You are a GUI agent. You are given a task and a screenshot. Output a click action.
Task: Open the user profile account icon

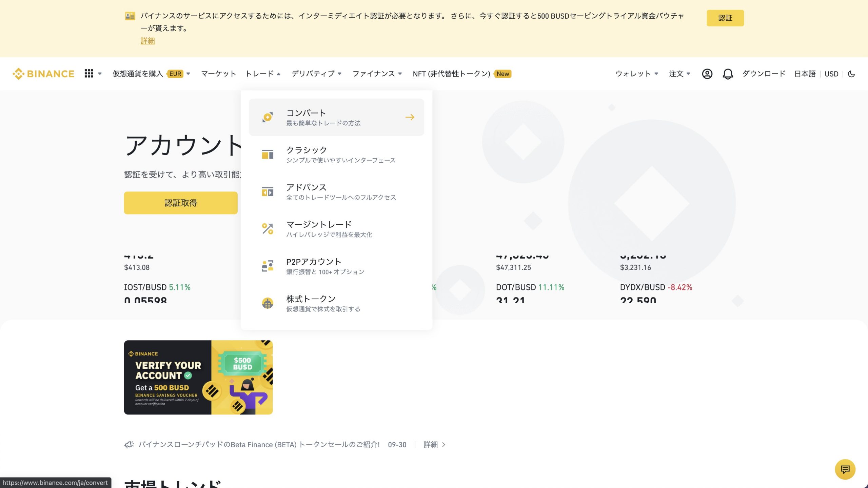707,74
